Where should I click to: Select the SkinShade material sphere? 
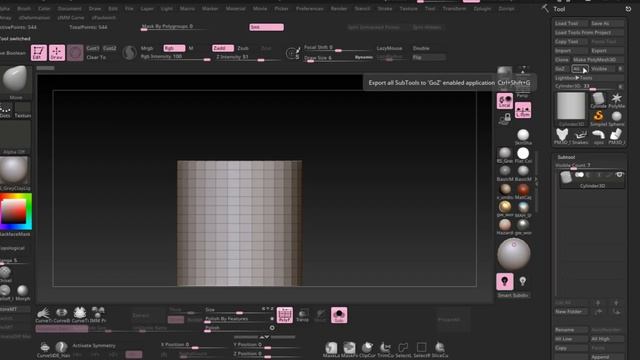coord(523,136)
